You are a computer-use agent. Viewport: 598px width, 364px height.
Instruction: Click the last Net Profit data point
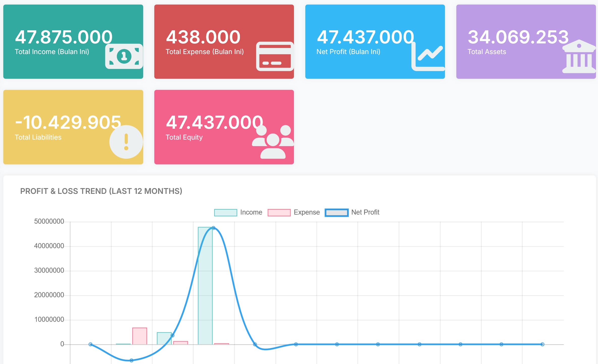click(x=542, y=344)
